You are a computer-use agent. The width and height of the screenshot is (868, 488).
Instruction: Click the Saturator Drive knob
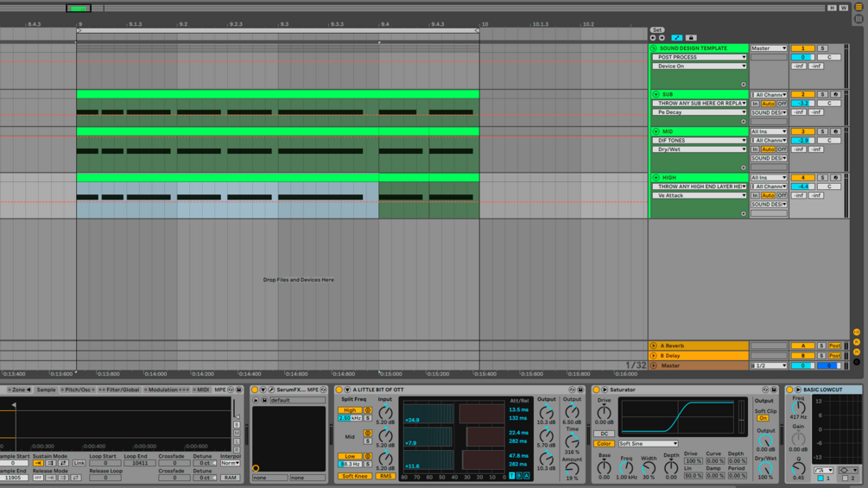pyautogui.click(x=604, y=412)
